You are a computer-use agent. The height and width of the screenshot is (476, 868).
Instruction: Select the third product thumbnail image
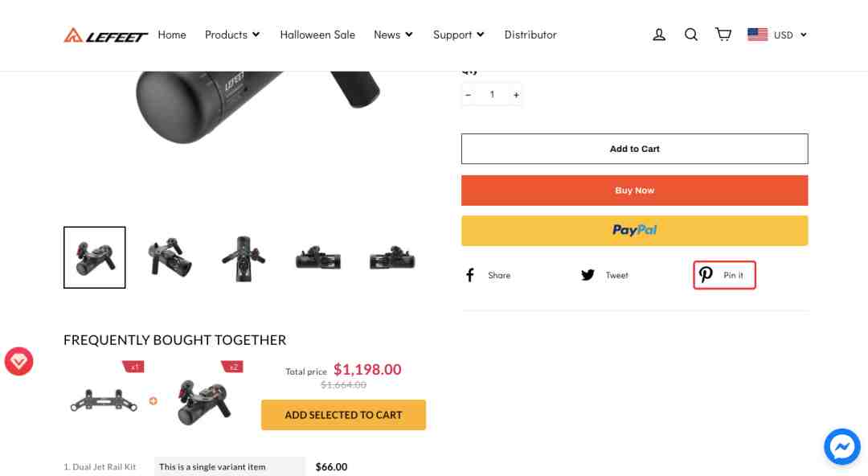244,257
